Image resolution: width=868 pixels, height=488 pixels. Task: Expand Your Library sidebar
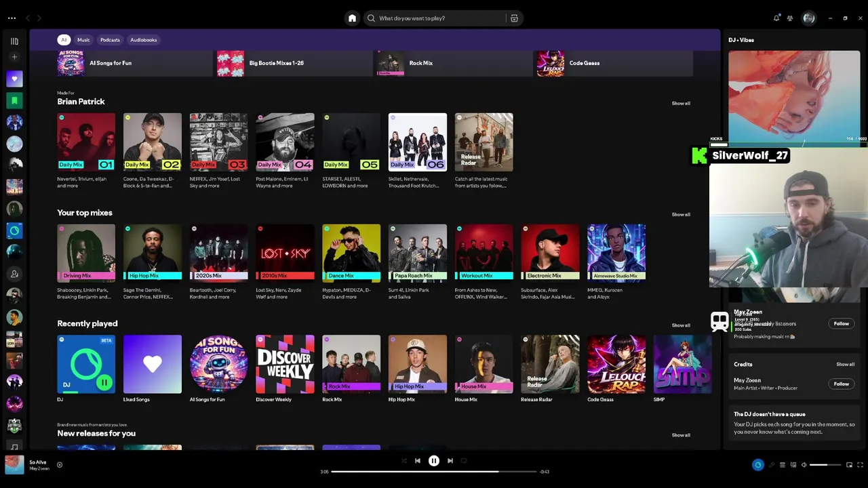click(x=14, y=41)
